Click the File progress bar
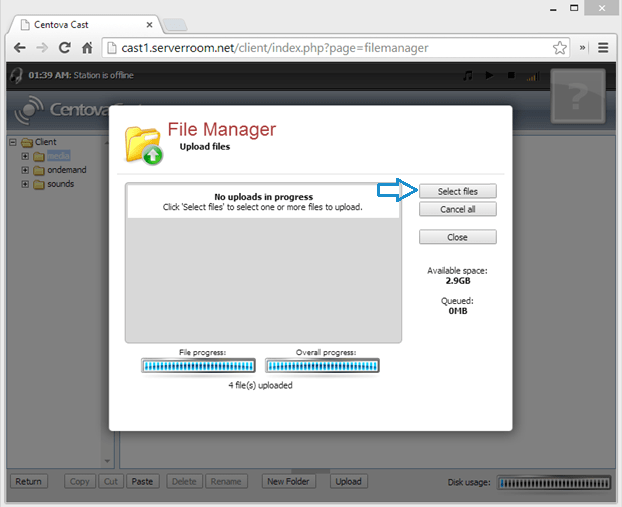 198,365
